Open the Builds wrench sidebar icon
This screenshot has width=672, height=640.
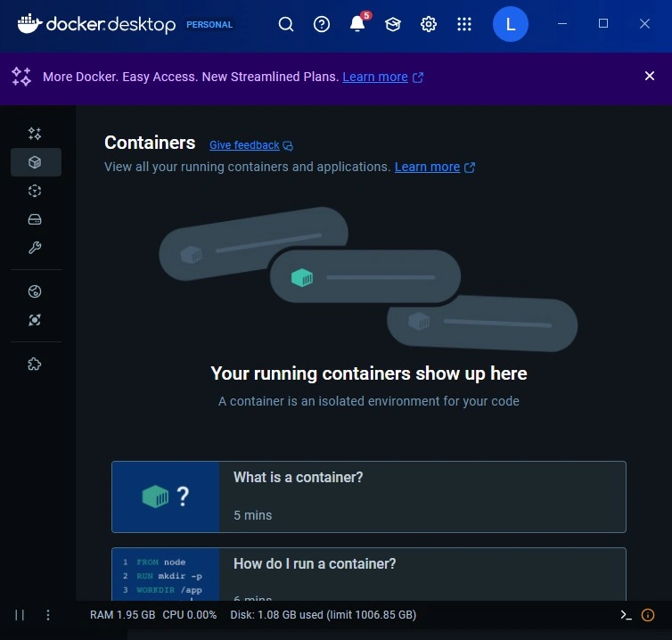(x=35, y=248)
